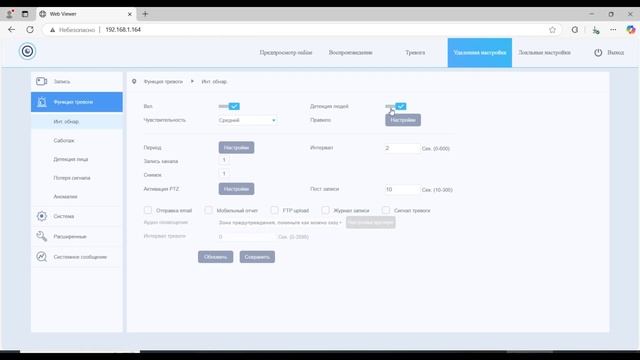
Task: Toggle Снимок channel 1 box
Action: tap(224, 174)
